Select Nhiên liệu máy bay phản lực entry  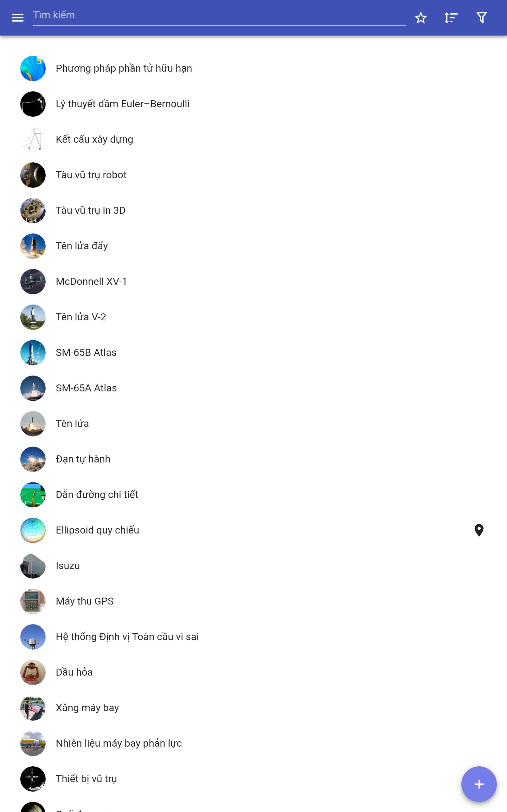click(253, 743)
